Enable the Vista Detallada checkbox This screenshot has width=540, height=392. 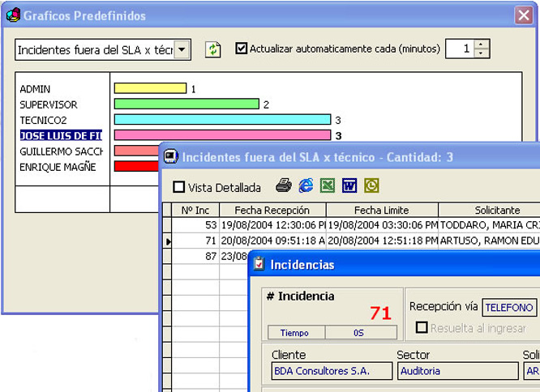pos(178,187)
